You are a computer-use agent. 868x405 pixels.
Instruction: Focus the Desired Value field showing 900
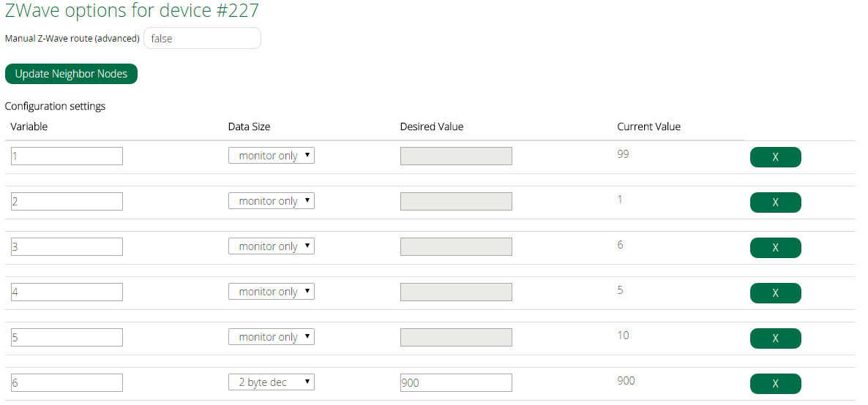click(x=456, y=382)
